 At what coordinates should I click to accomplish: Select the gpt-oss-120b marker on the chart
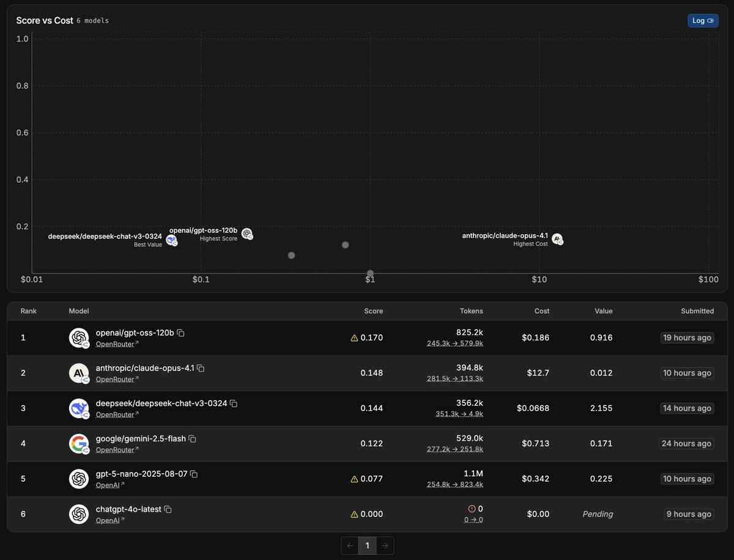pyautogui.click(x=247, y=234)
